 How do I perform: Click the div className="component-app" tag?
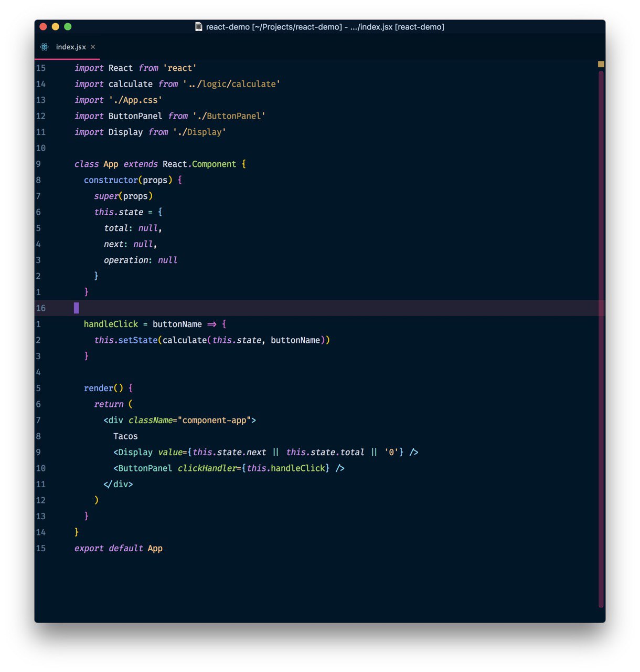(180, 421)
